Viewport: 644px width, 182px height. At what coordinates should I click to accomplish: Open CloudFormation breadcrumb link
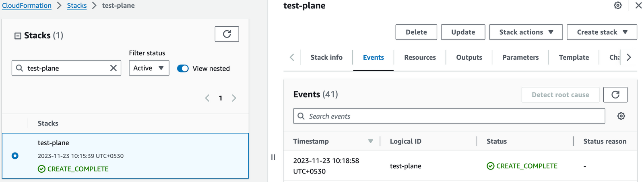pos(27,6)
